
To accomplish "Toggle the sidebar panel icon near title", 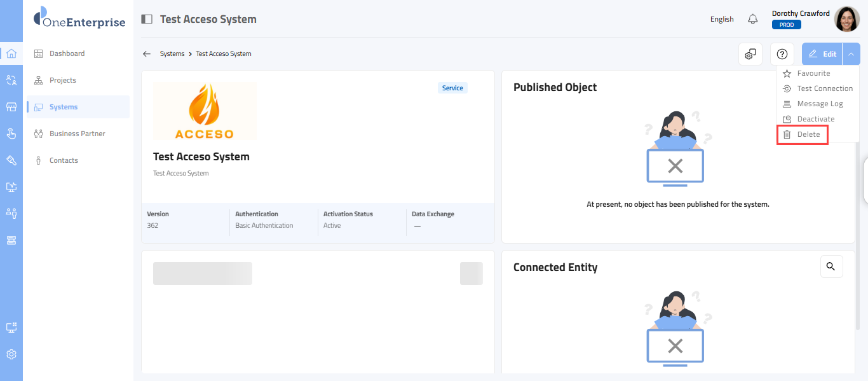I will point(147,19).
